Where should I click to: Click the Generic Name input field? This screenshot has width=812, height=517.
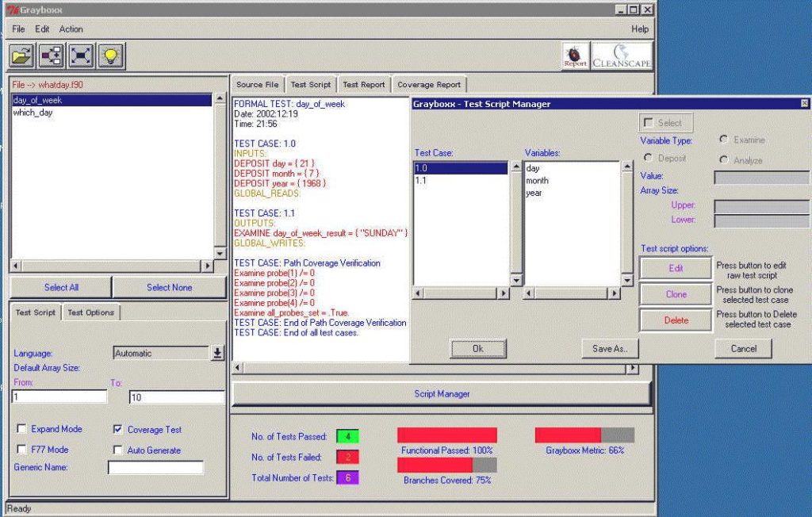[155, 467]
